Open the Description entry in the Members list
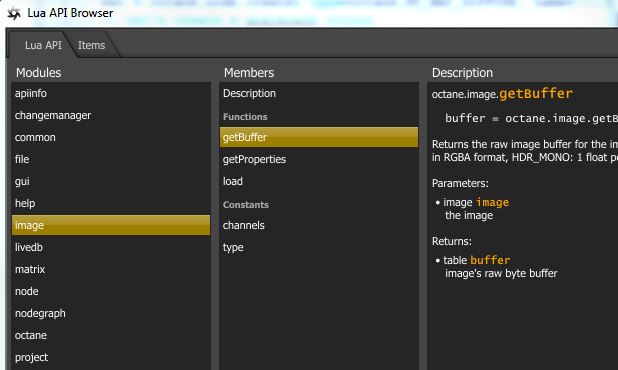Image resolution: width=618 pixels, height=370 pixels. pyautogui.click(x=319, y=93)
